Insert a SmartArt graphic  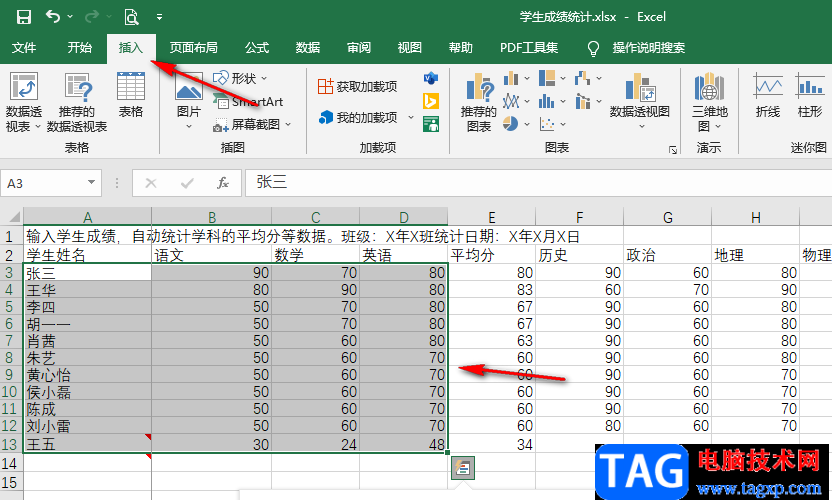[248, 101]
